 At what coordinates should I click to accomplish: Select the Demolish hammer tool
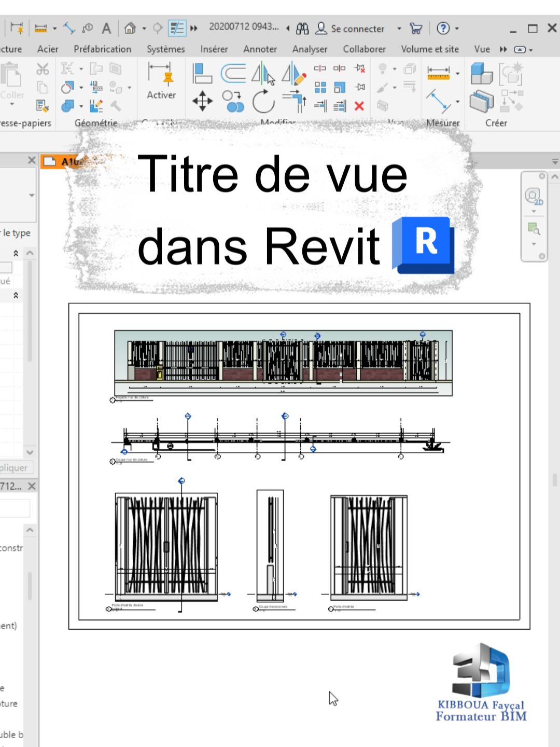(x=116, y=106)
